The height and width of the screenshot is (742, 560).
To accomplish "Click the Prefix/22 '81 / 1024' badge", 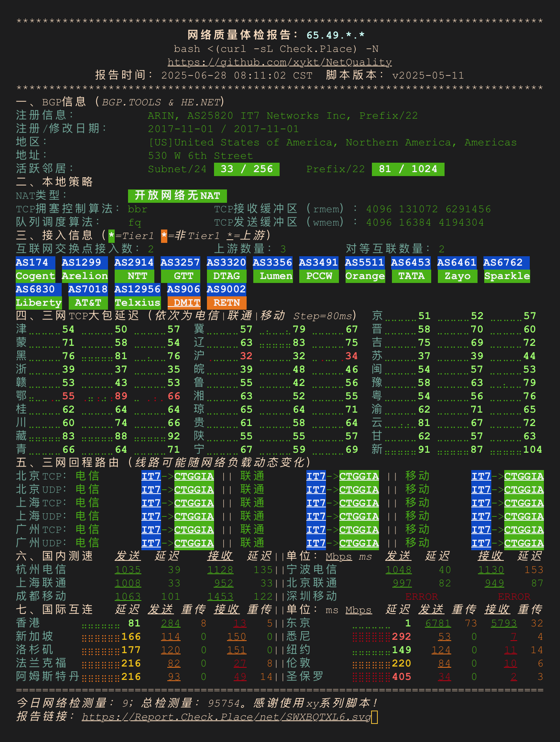I will point(408,169).
